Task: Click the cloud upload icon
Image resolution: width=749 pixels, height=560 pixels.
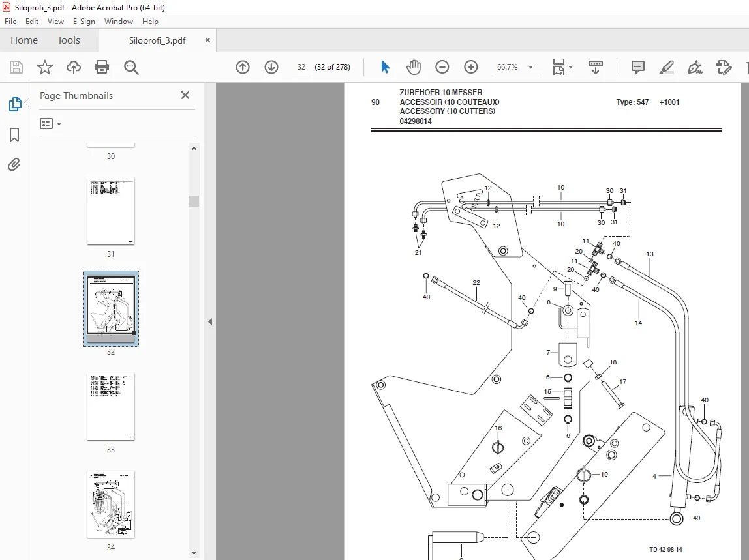Action: point(74,67)
